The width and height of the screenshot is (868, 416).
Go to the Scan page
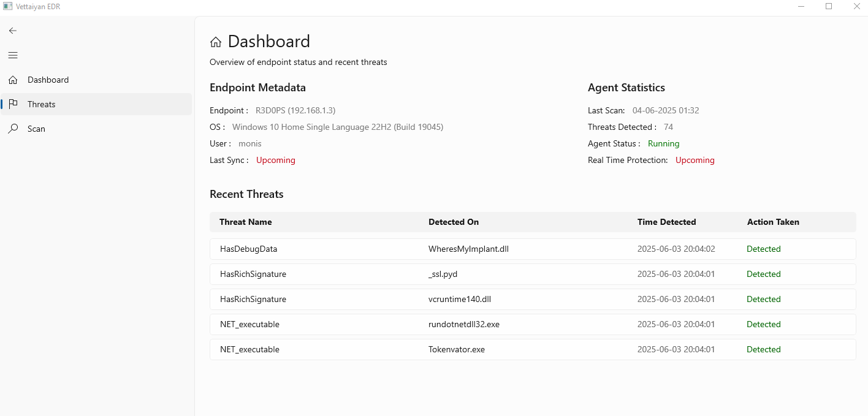(x=36, y=129)
